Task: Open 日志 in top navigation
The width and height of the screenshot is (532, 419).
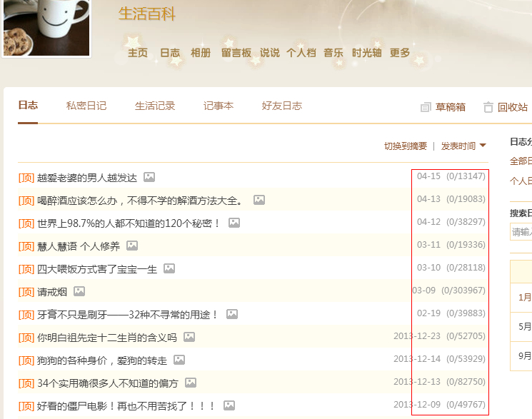Action: [170, 53]
